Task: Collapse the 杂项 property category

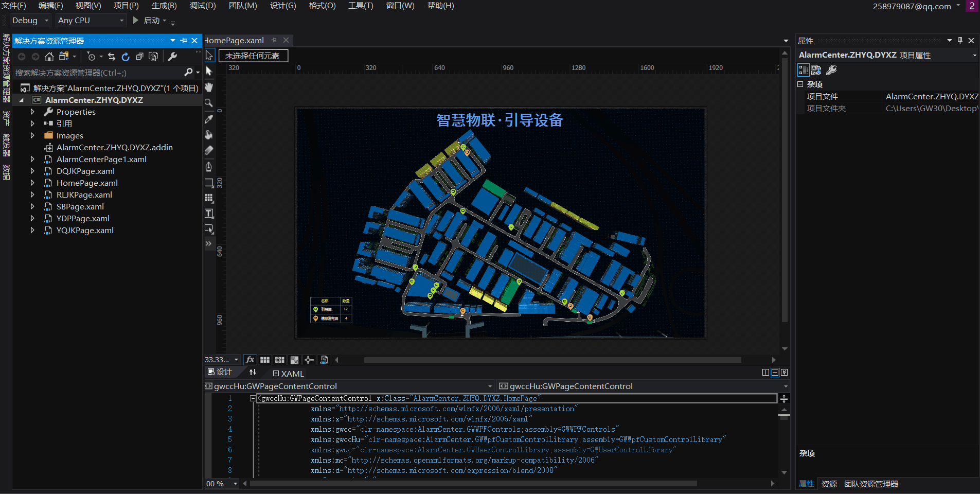Action: coord(800,84)
